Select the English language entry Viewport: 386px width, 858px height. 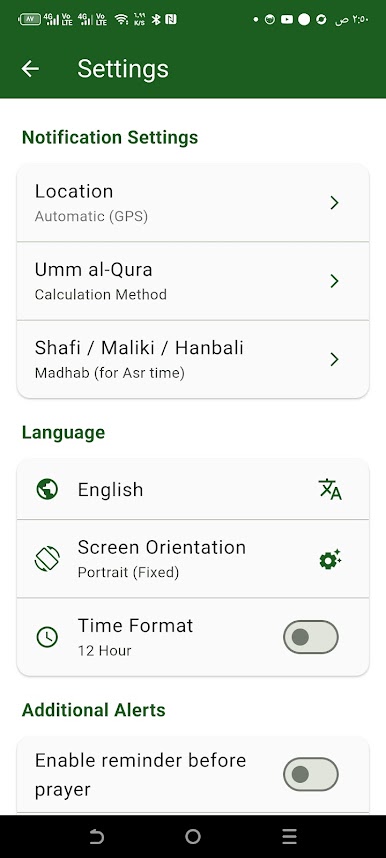pyautogui.click(x=193, y=489)
